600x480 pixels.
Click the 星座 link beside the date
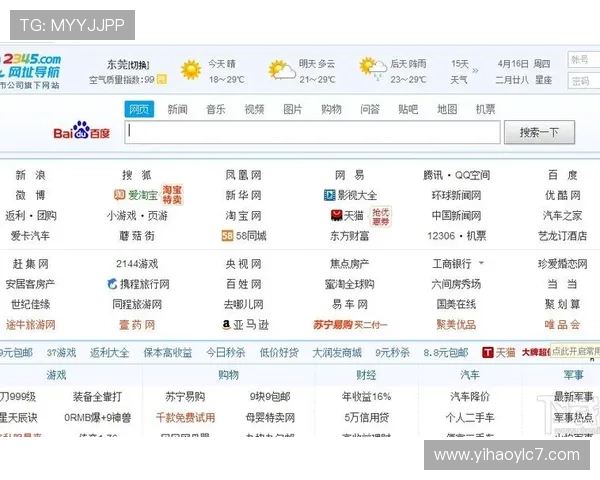click(x=543, y=80)
